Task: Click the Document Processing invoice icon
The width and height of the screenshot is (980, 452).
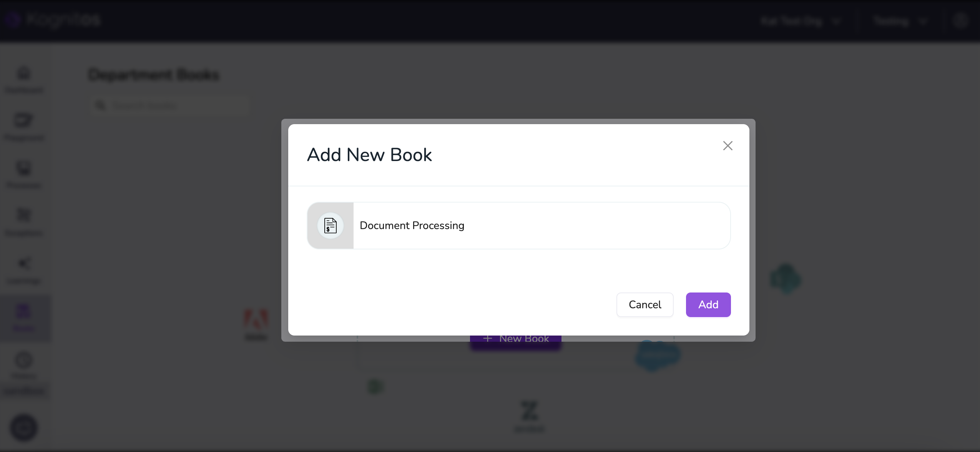Action: (x=330, y=226)
